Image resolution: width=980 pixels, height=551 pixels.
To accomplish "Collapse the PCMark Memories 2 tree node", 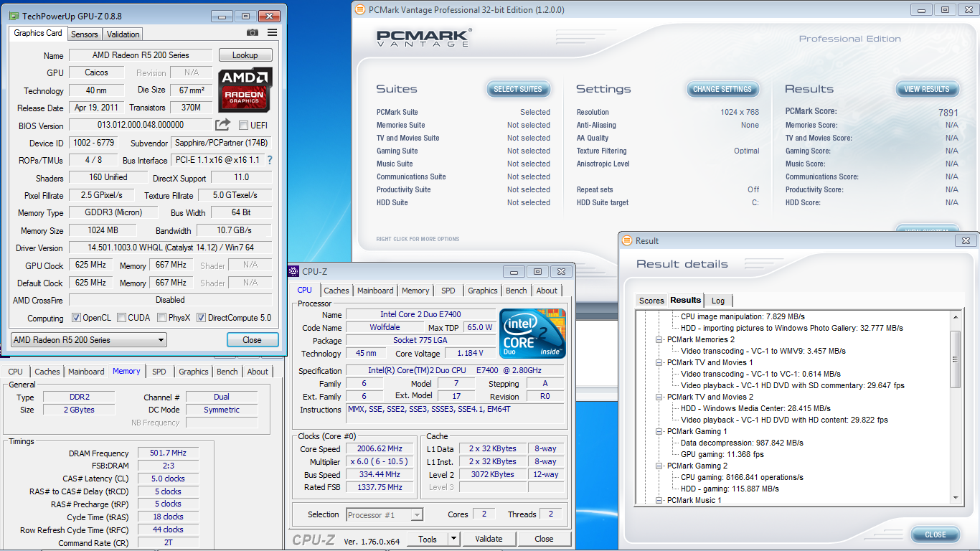I will coord(659,339).
